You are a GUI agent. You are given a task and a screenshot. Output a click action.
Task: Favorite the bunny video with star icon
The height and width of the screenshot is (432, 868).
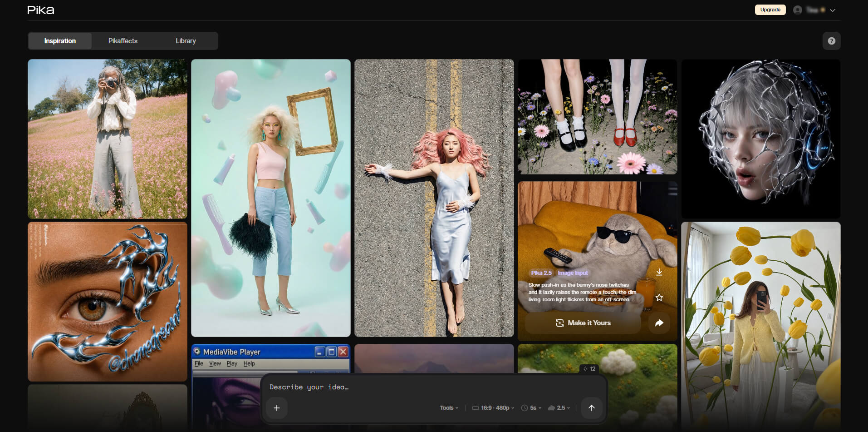point(659,298)
